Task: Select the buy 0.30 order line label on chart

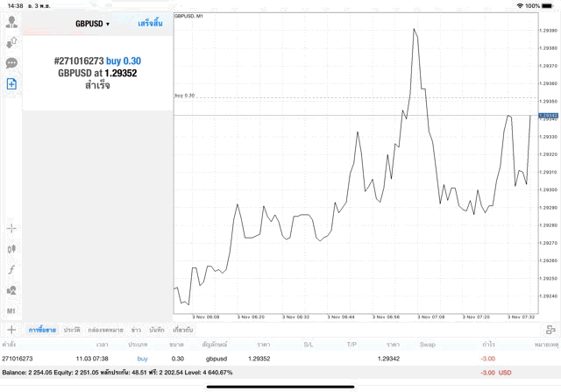Action: pos(185,96)
